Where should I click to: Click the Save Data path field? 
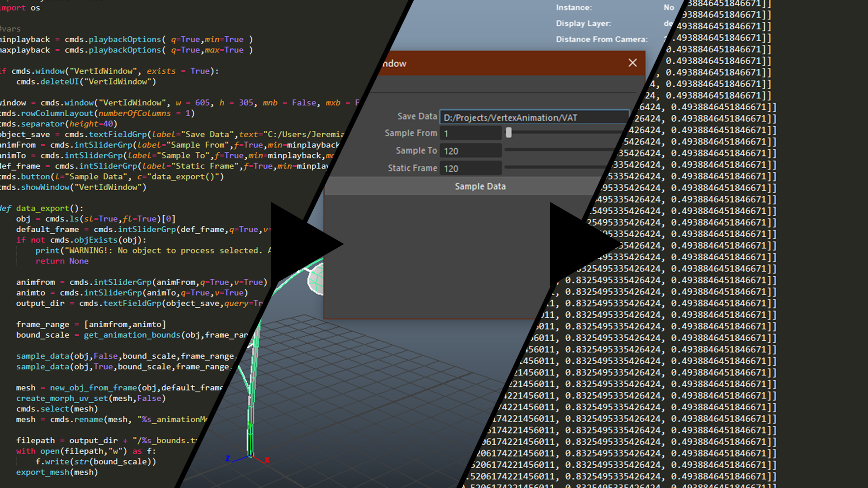tap(533, 117)
